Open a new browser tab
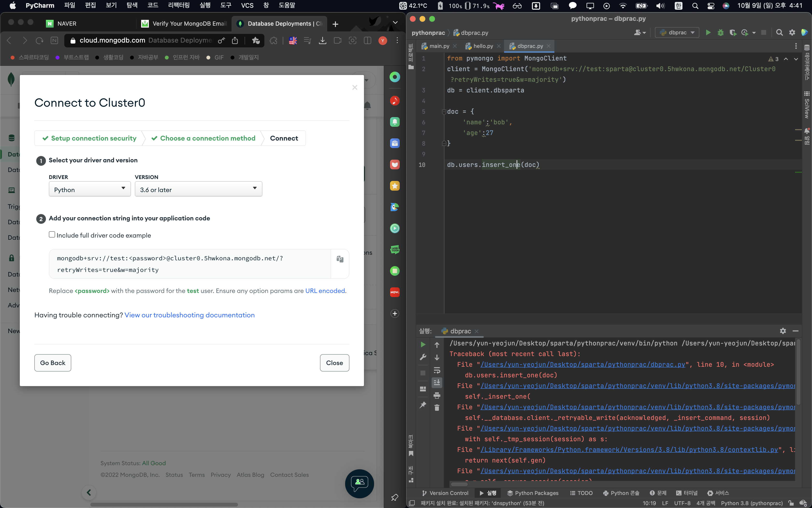This screenshot has height=508, width=812. pyautogui.click(x=335, y=24)
